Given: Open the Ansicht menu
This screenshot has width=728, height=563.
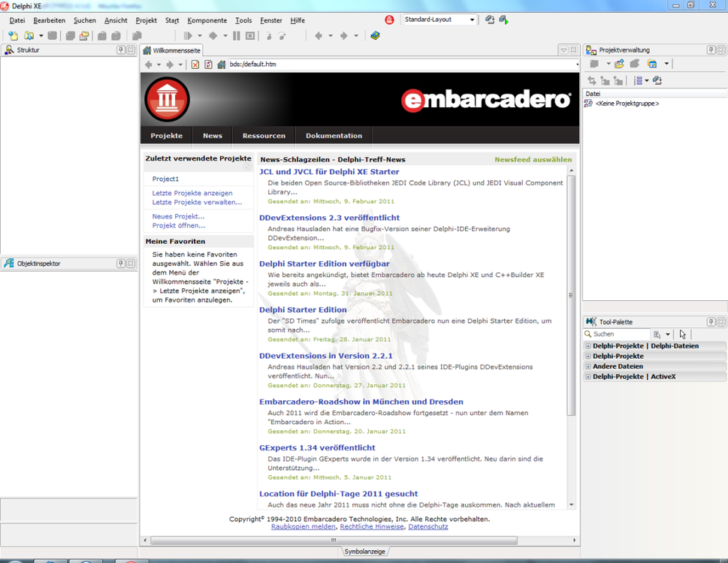Looking at the screenshot, I should (116, 20).
